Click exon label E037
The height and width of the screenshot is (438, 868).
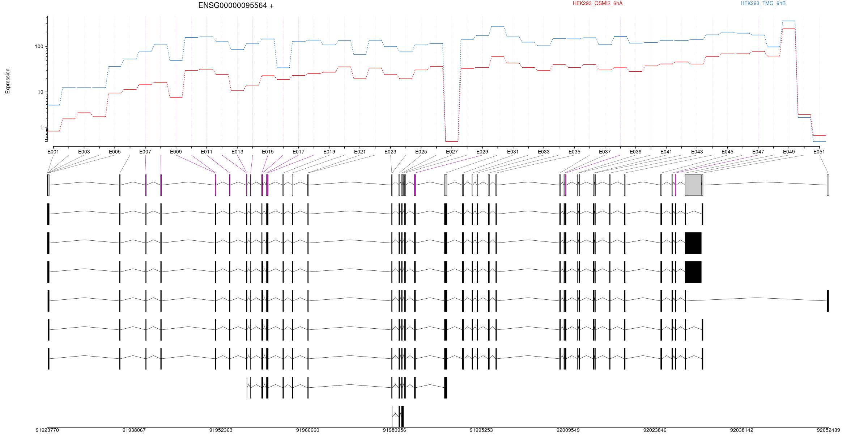coord(605,152)
